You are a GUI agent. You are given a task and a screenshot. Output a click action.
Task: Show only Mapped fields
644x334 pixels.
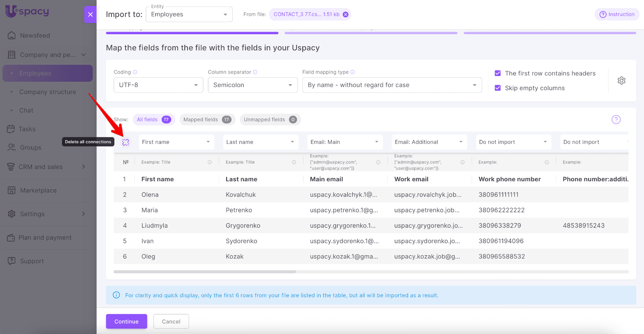[x=207, y=120]
